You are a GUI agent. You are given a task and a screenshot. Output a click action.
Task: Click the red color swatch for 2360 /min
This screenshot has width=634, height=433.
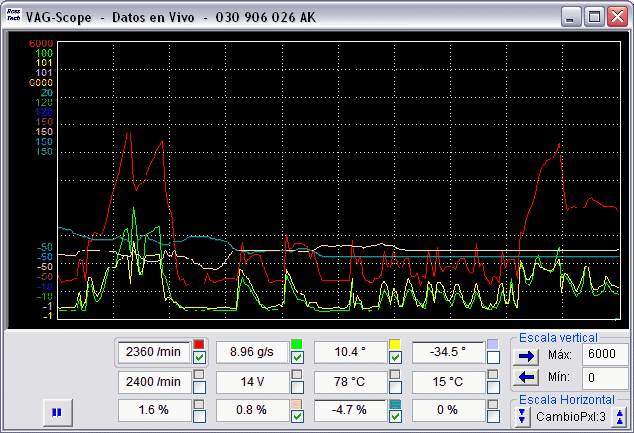tap(199, 345)
